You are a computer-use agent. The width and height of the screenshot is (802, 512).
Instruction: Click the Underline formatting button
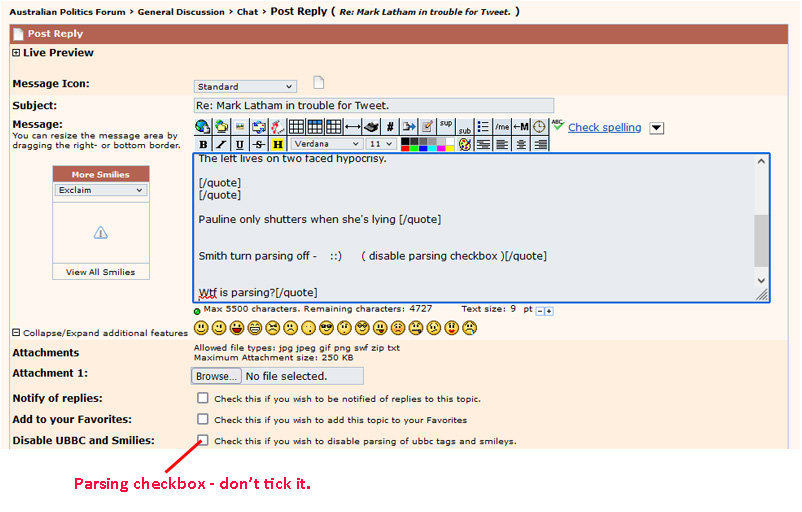(x=240, y=144)
